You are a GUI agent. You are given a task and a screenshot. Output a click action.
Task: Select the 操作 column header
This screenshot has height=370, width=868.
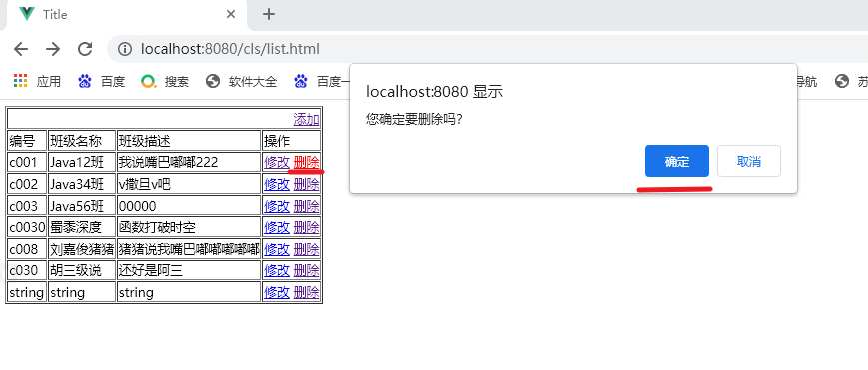point(292,141)
